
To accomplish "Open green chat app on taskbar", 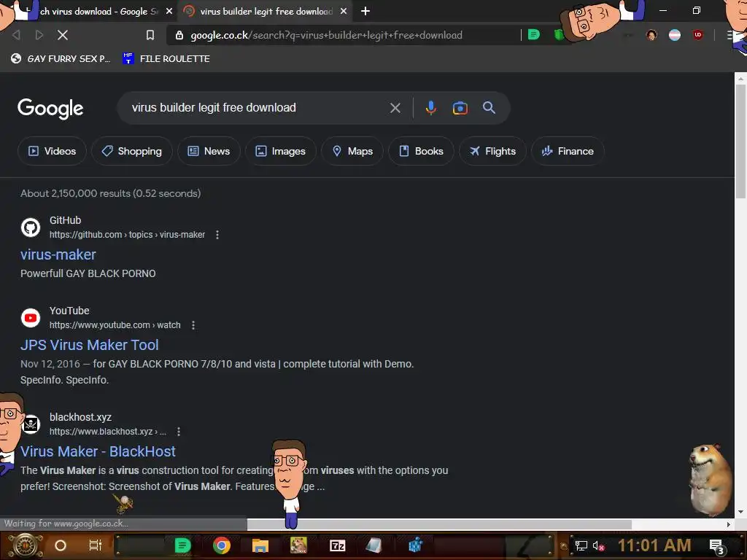I will coord(182,545).
